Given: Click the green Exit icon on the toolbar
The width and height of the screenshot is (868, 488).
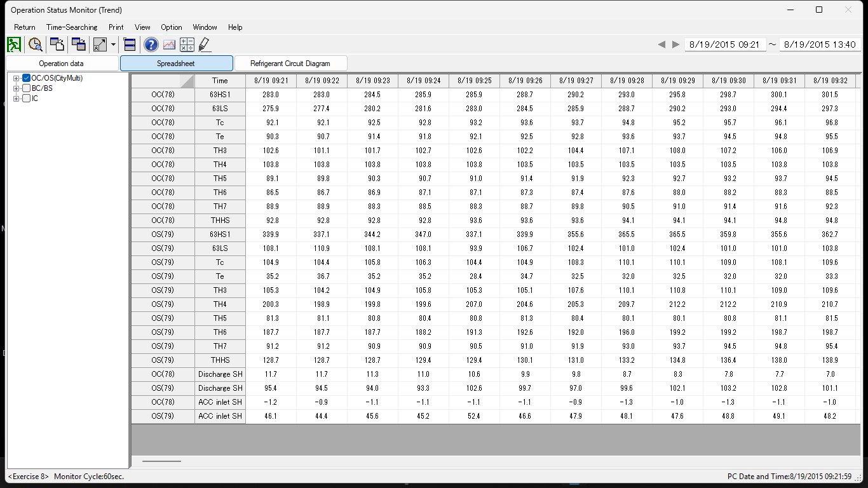Looking at the screenshot, I should click(13, 44).
